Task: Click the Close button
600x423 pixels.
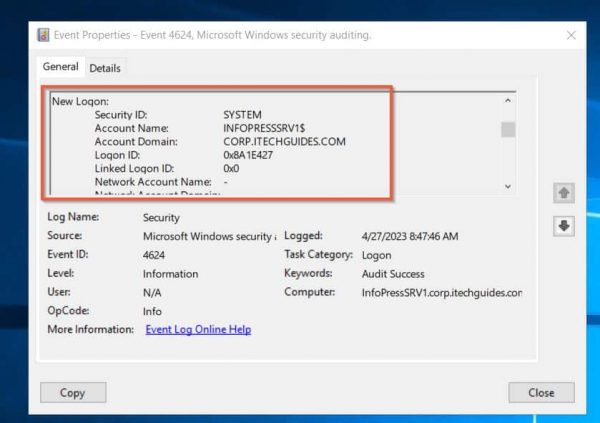Action: [x=541, y=392]
